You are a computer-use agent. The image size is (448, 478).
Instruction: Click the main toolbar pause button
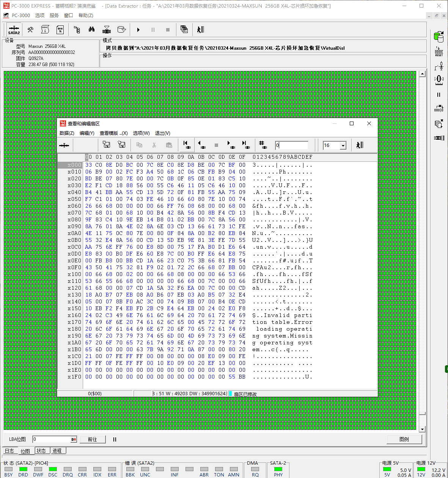[x=153, y=30]
